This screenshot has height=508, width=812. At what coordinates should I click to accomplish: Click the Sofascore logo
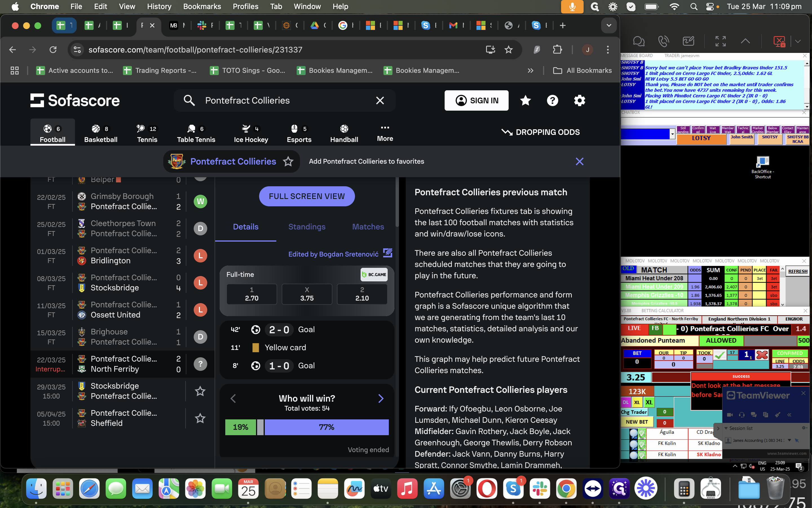[75, 100]
